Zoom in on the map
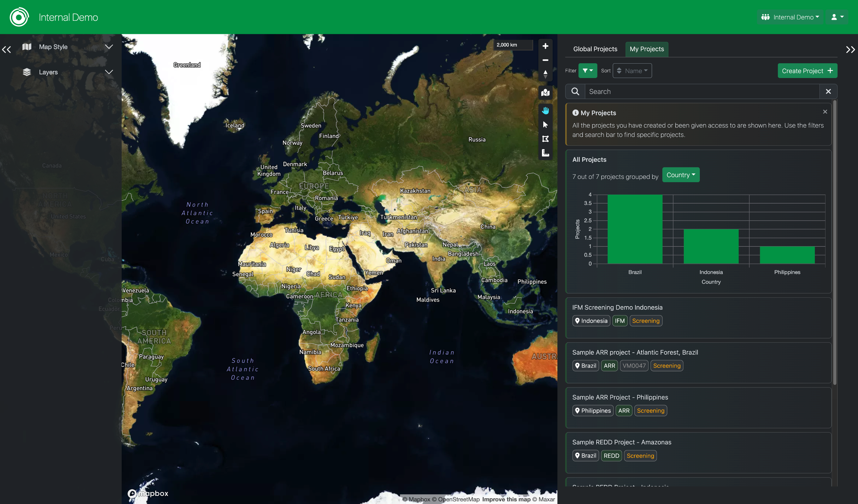 (545, 46)
